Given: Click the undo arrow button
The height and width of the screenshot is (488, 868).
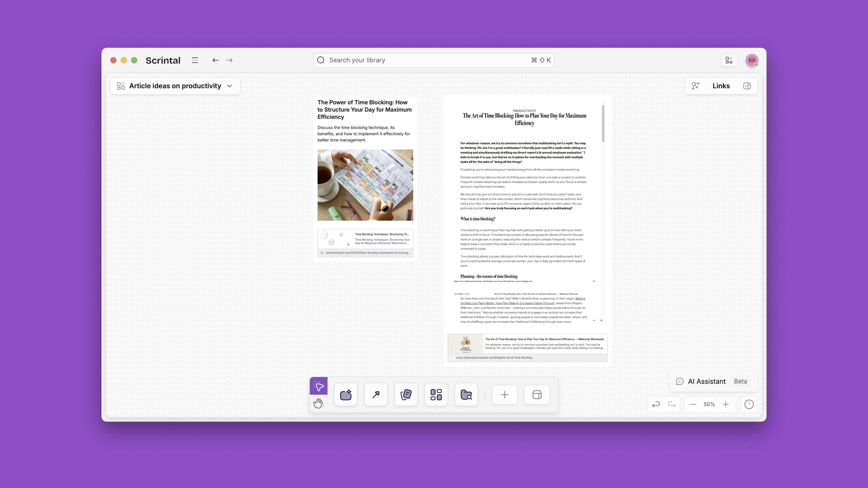Looking at the screenshot, I should pos(656,404).
